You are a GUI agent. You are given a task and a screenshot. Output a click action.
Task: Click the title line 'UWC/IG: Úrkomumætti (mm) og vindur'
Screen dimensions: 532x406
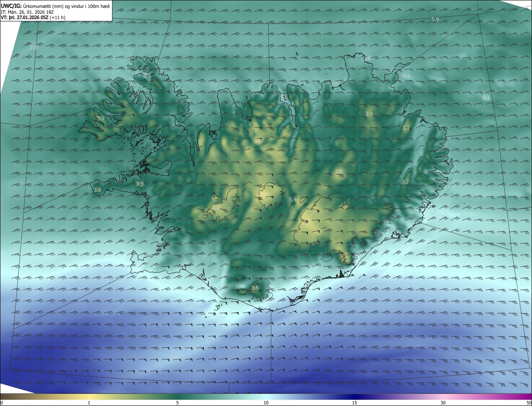(55, 6)
